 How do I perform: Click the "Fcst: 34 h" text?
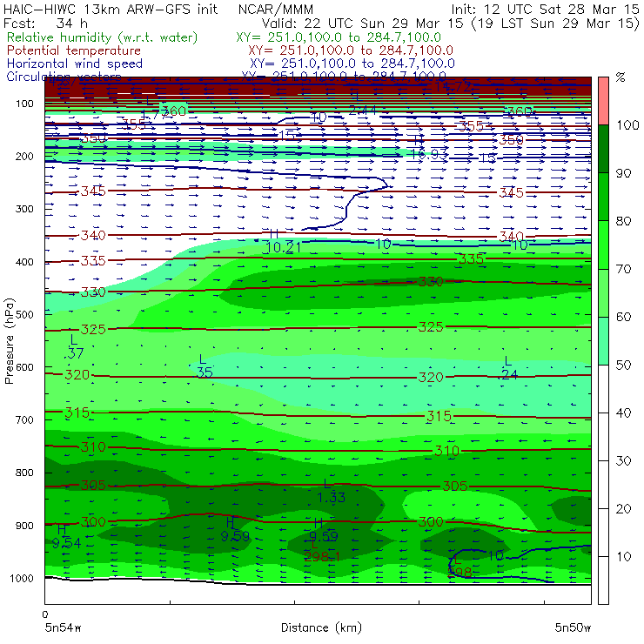pos(45,23)
